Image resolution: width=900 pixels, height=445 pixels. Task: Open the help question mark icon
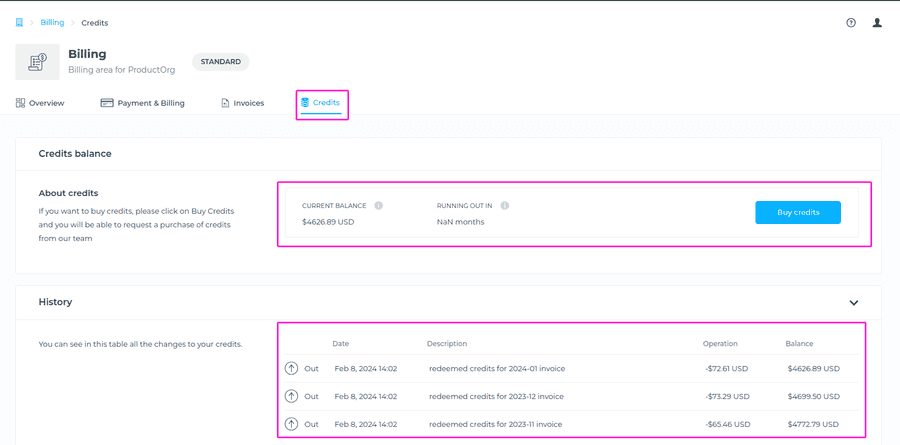[x=851, y=22]
